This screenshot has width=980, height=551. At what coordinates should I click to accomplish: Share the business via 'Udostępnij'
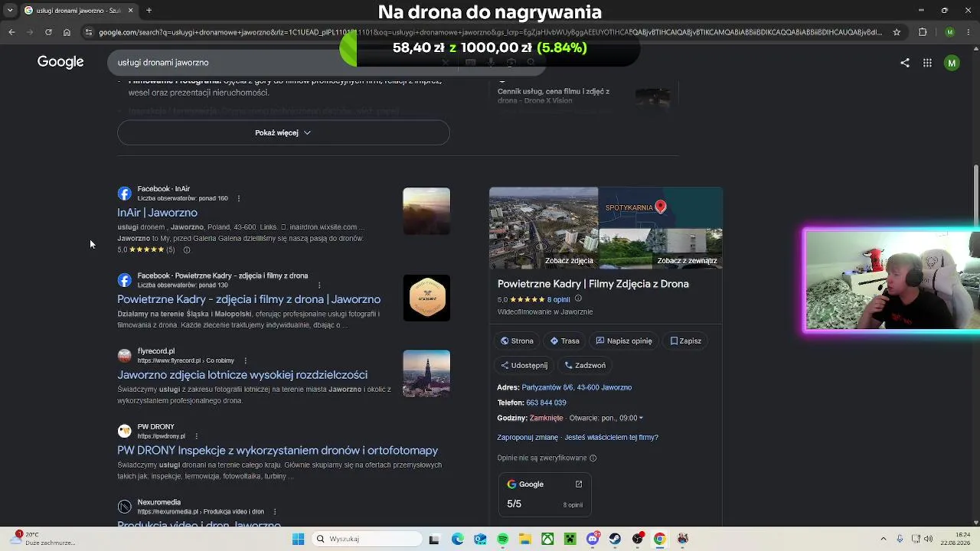tap(524, 366)
